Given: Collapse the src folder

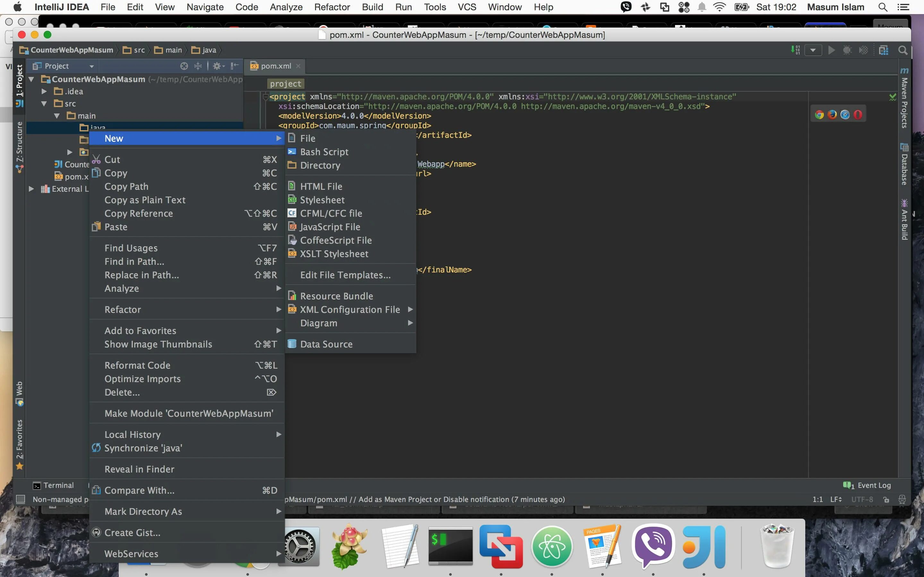Looking at the screenshot, I should [44, 104].
